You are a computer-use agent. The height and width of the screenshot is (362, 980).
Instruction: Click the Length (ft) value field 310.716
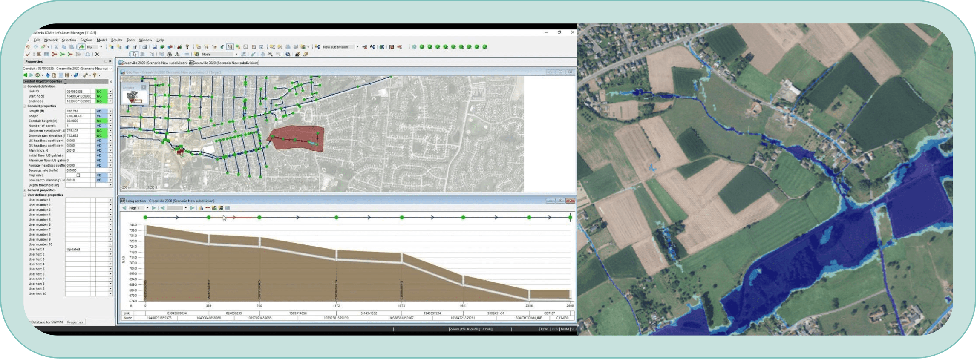(x=78, y=111)
